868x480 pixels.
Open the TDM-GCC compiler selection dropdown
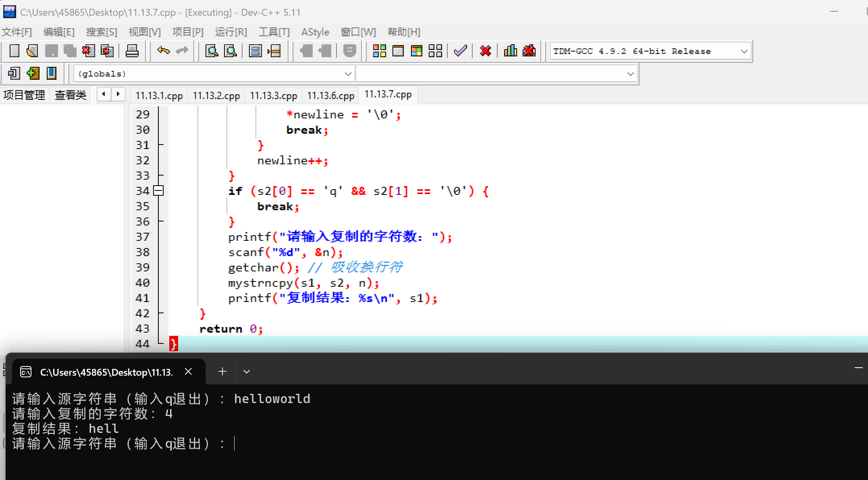click(744, 52)
